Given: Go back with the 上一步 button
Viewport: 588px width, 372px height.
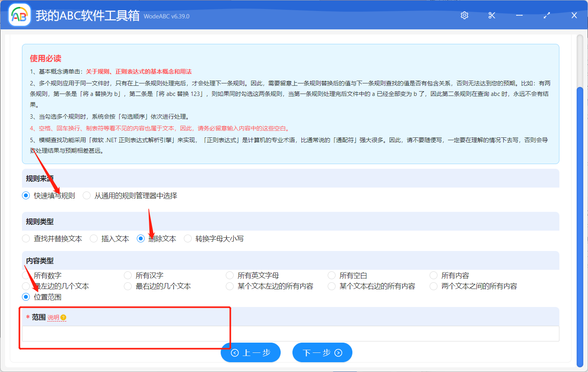Looking at the screenshot, I should point(250,352).
